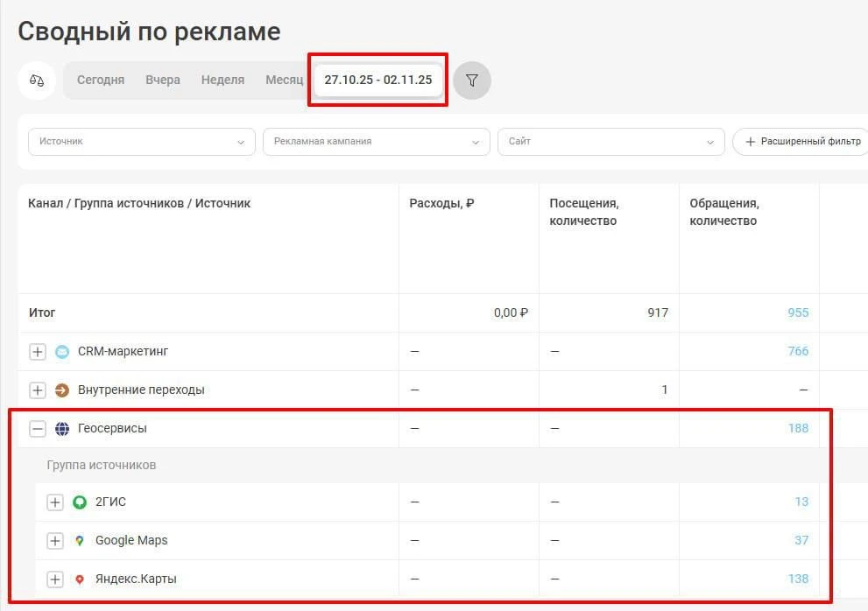Open the 27.10.25 - 02.11.25 date range
Image resolution: width=868 pixels, height=611 pixels.
(378, 80)
